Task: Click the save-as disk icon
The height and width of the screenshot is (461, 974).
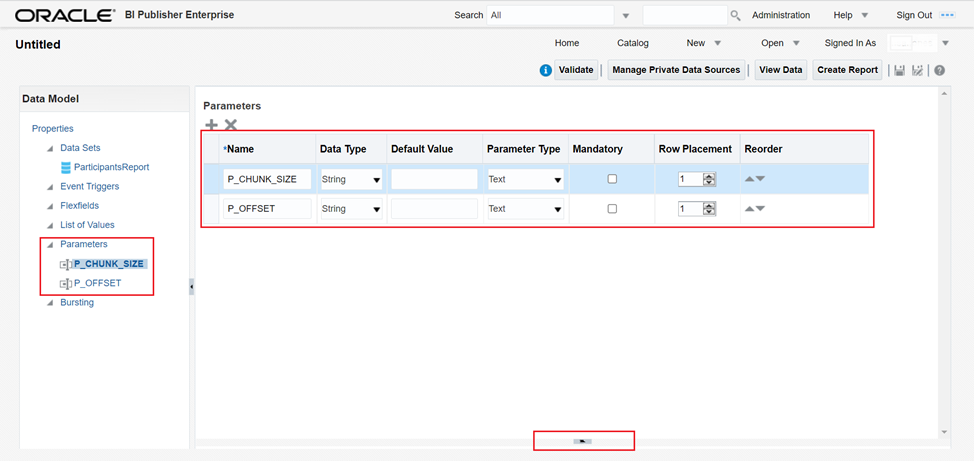Action: coord(918,70)
